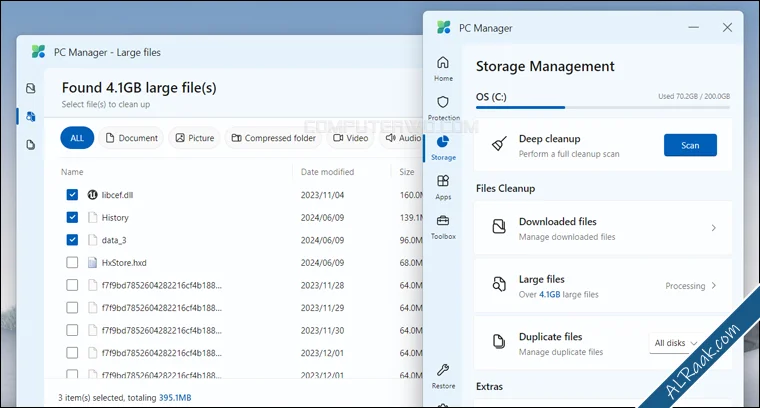The width and height of the screenshot is (760, 408).
Task: Expand Downloaded files chevron
Action: (713, 228)
